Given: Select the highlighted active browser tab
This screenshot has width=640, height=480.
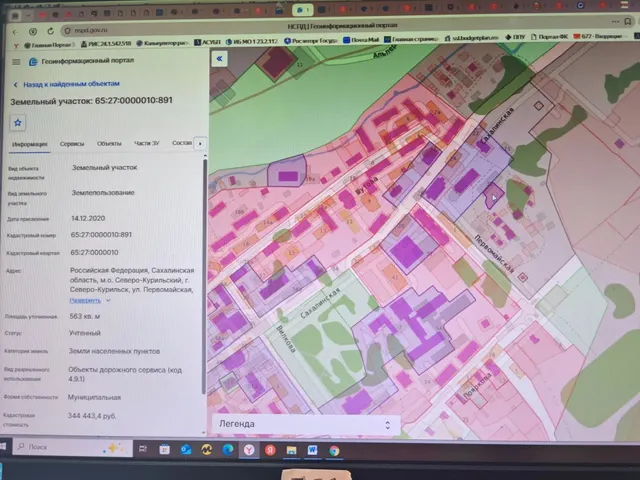Looking at the screenshot, I should click(x=302, y=9).
